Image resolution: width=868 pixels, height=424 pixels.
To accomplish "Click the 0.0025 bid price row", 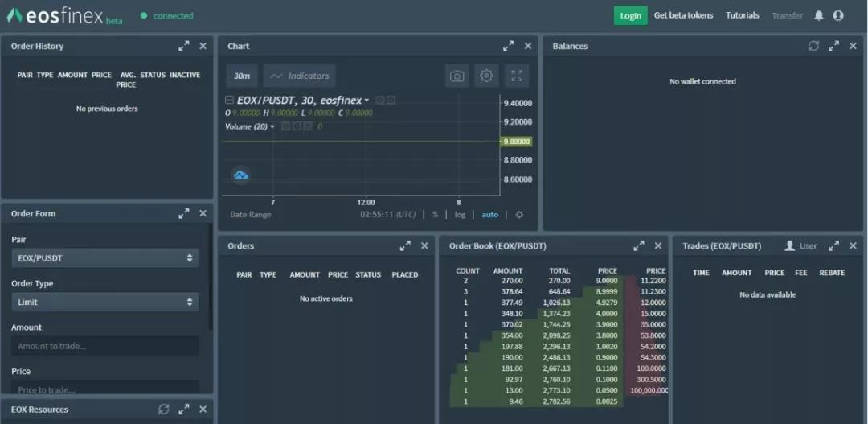I will pos(538,401).
